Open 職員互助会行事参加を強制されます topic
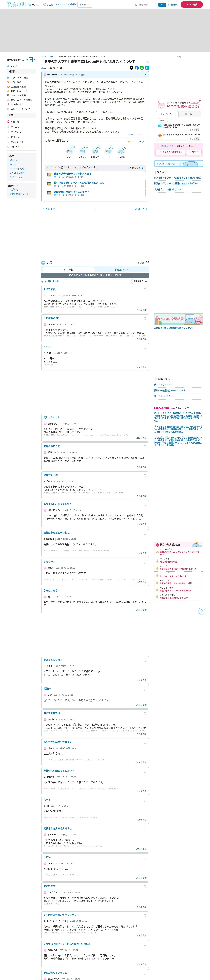 pyautogui.click(x=72, y=174)
